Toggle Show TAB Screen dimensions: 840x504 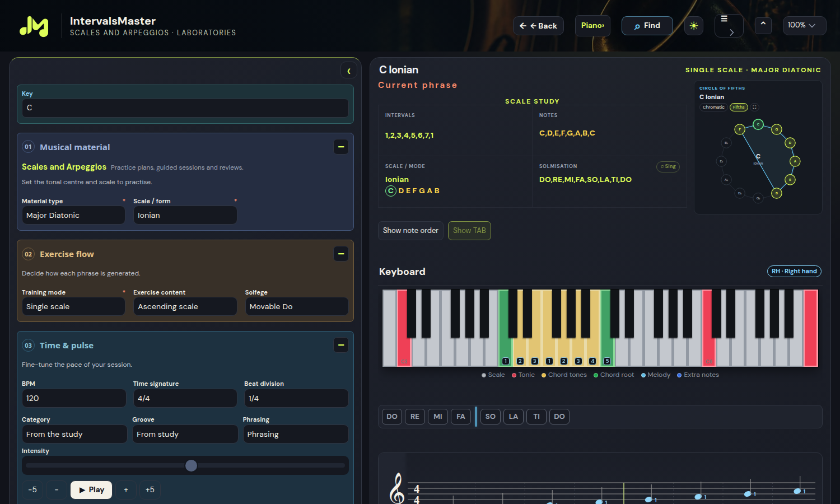coord(469,231)
